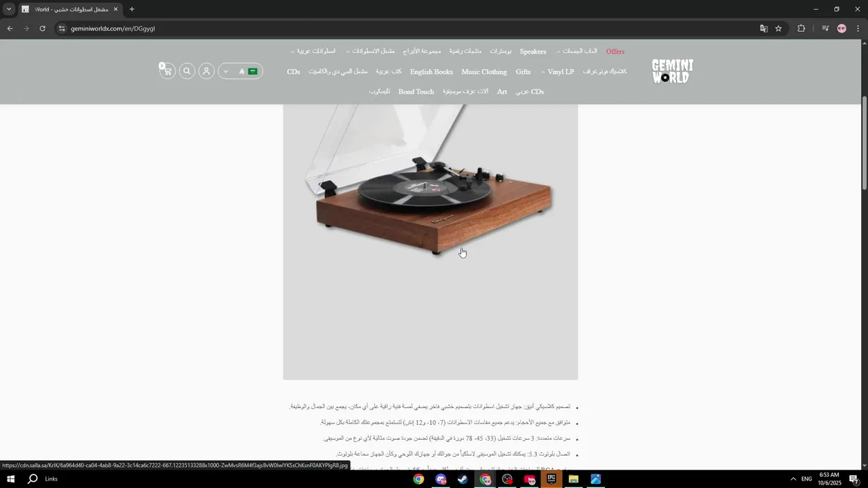Switch ENG input language
Viewport: 868px width, 488px height.
coord(807,479)
